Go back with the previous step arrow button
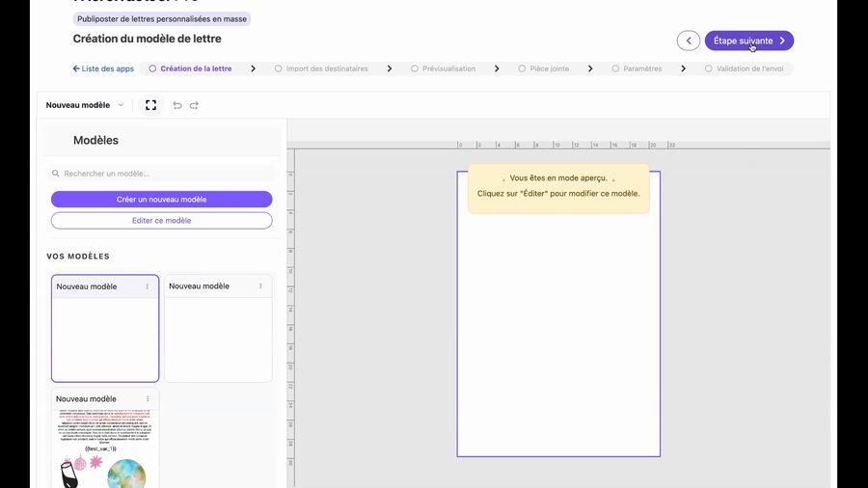 pos(688,41)
